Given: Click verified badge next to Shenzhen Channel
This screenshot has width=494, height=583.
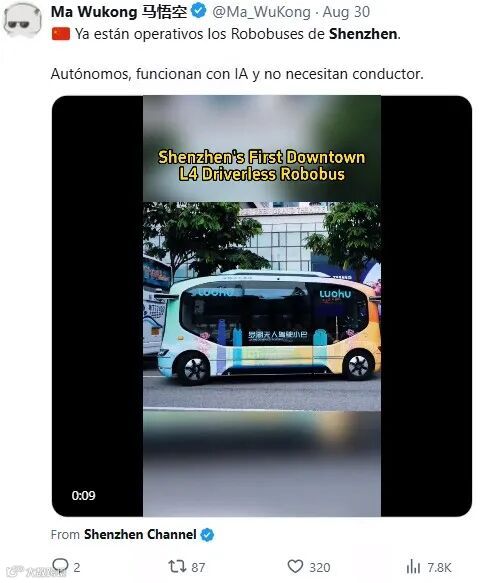Looking at the screenshot, I should coord(207,535).
